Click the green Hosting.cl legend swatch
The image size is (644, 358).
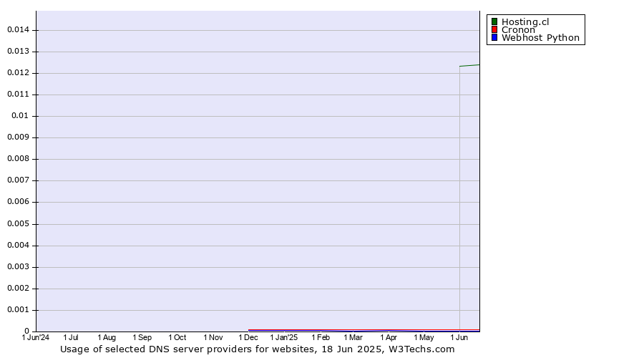click(x=494, y=21)
